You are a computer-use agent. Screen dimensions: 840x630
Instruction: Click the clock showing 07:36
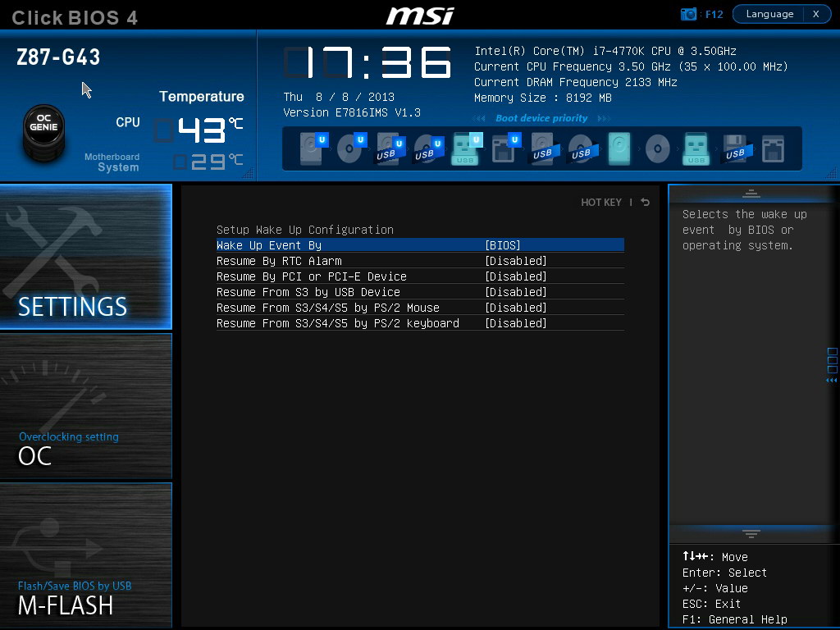(x=367, y=62)
